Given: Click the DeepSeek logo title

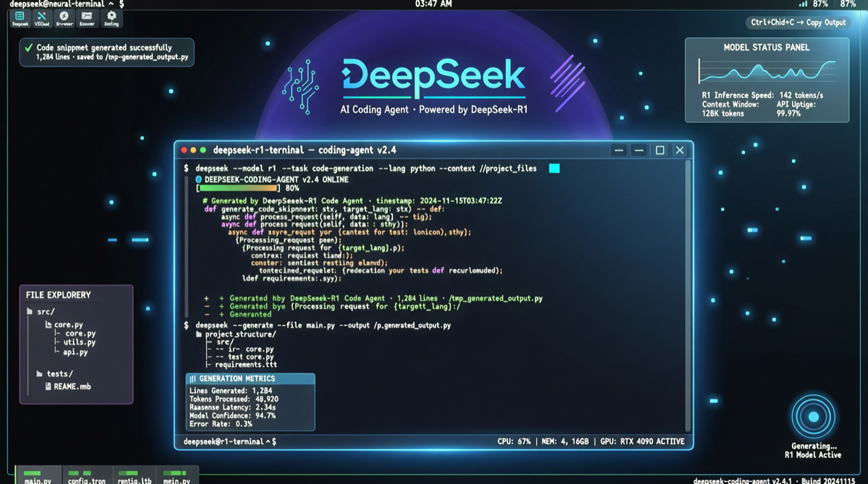Looking at the screenshot, I should [x=434, y=79].
